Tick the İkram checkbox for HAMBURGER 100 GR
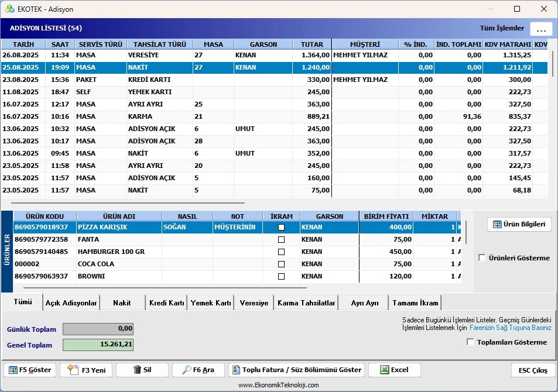 point(281,252)
